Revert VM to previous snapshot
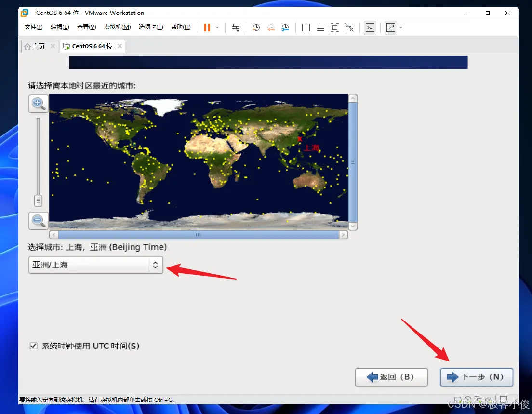 [271, 27]
